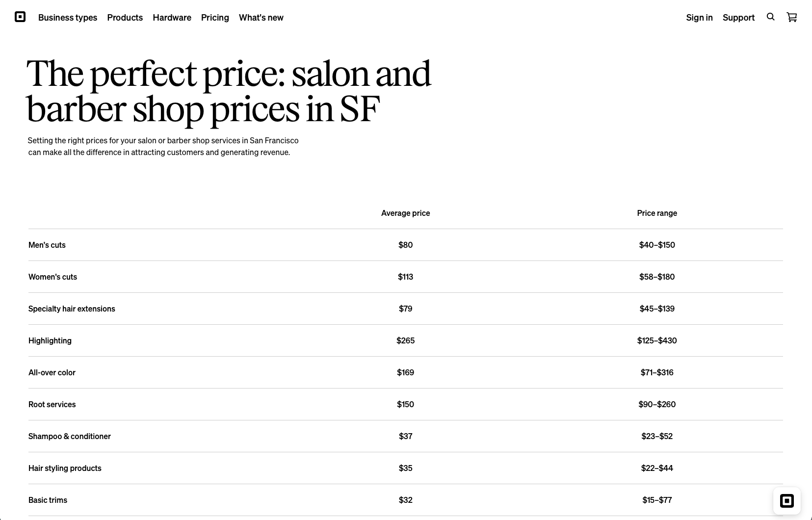Viewport: 812px width, 520px height.
Task: Click the Price range column header
Action: 657,213
